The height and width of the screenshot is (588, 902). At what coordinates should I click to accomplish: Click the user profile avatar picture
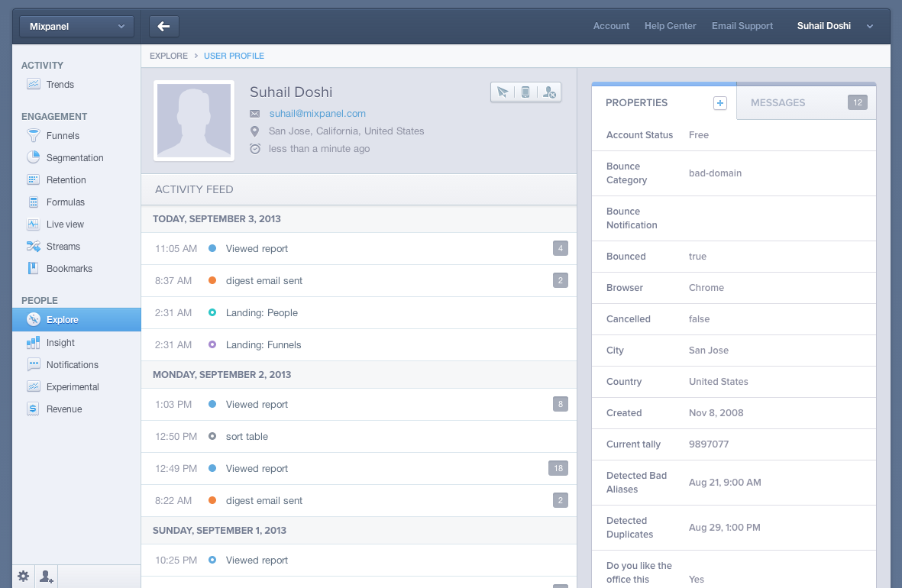tap(194, 121)
